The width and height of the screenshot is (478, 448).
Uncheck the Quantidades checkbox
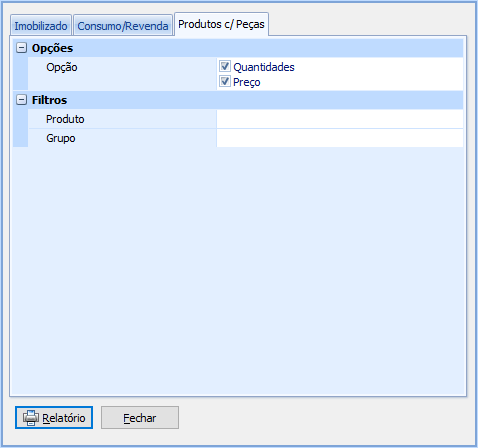[225, 66]
